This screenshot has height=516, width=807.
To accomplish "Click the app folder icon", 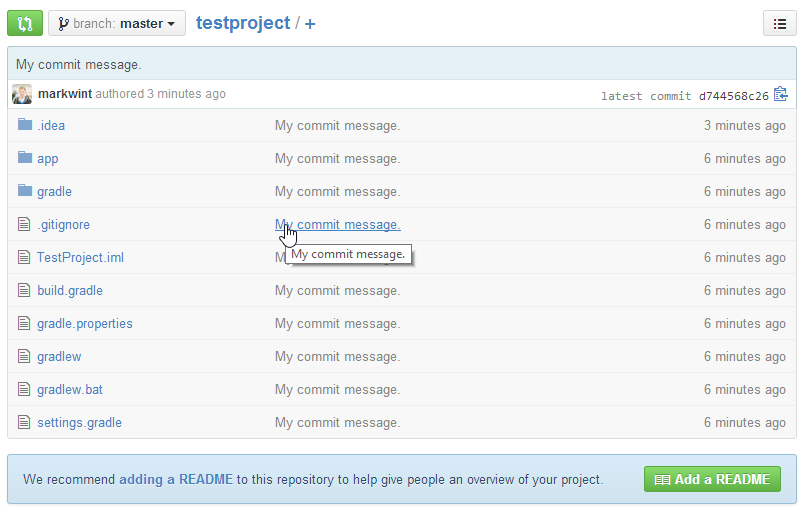I will pos(25,158).
